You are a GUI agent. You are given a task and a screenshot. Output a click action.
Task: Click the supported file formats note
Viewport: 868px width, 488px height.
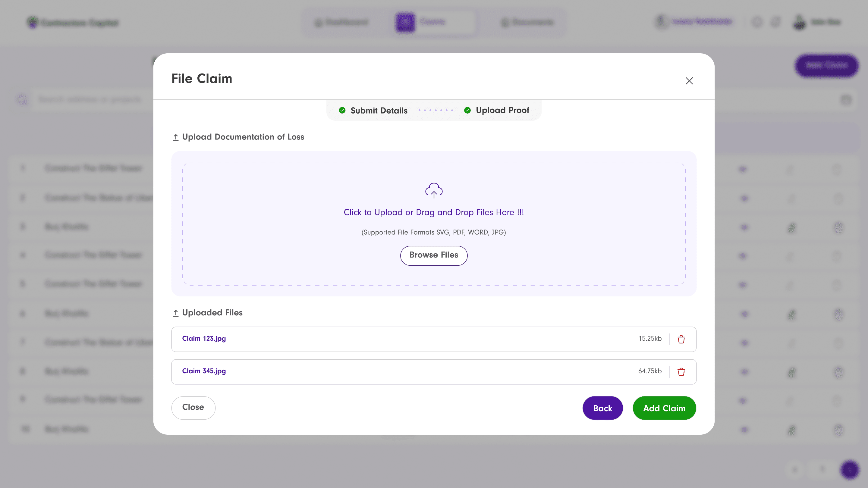coord(434,232)
